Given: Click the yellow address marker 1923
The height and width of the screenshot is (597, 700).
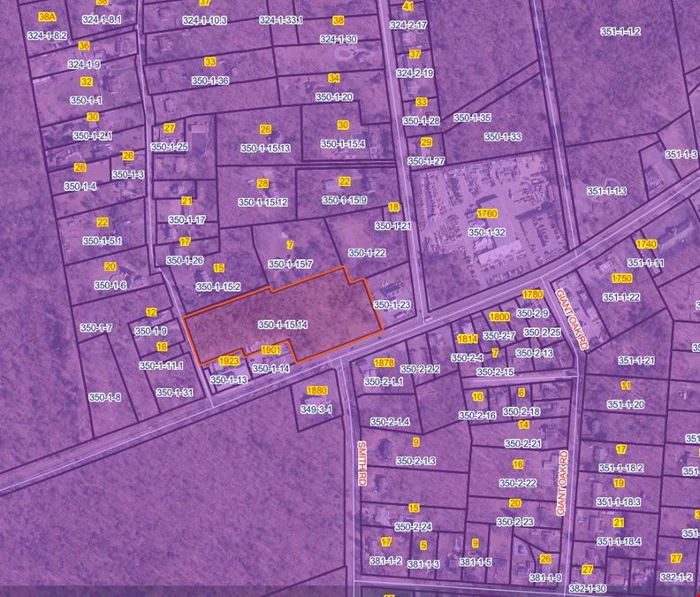Looking at the screenshot, I should (229, 361).
